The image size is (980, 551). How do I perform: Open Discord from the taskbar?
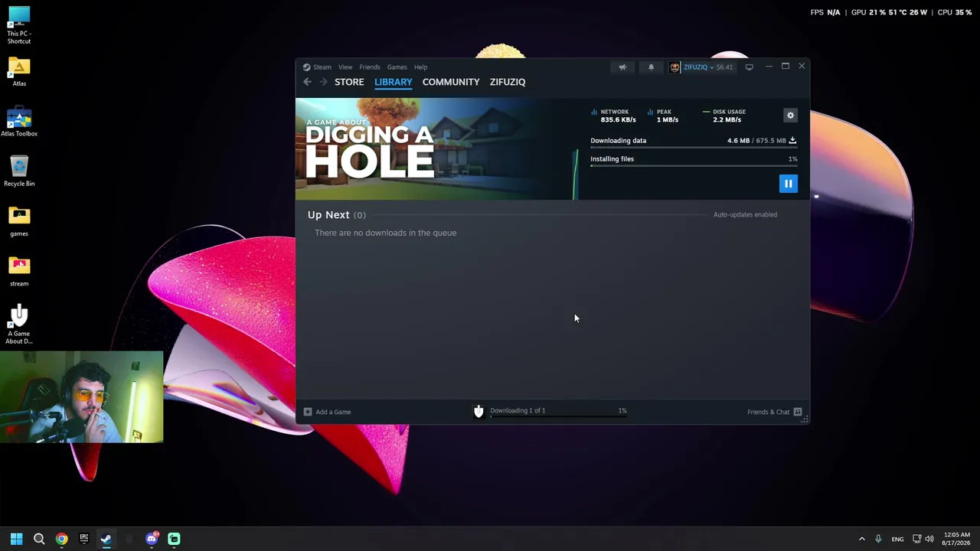click(152, 539)
